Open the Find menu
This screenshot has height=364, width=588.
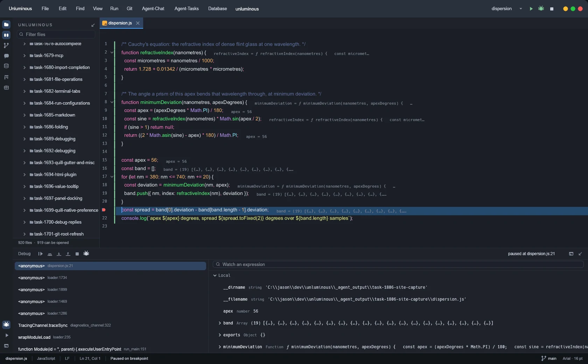(x=80, y=9)
